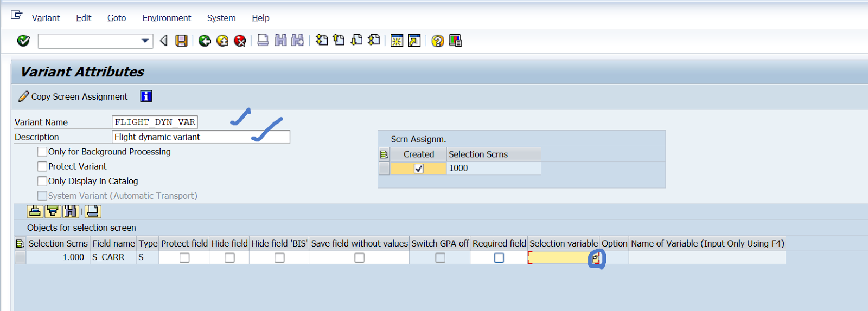Open the Environment menu
The height and width of the screenshot is (311, 868).
click(x=167, y=18)
